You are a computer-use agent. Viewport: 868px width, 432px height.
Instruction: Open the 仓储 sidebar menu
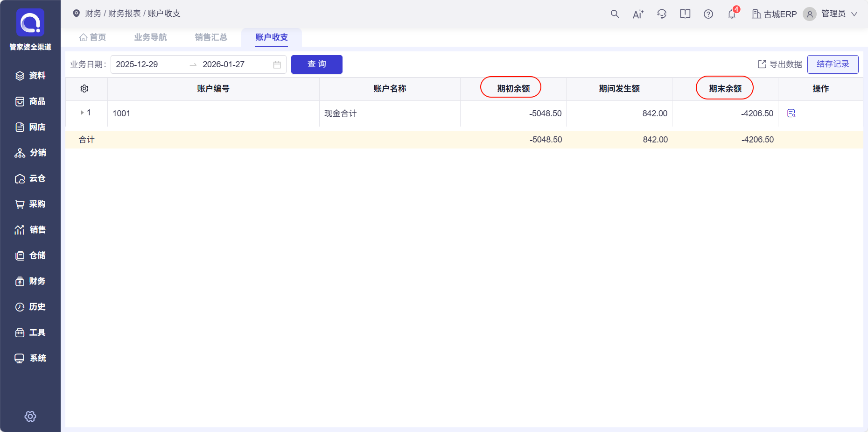(30, 255)
